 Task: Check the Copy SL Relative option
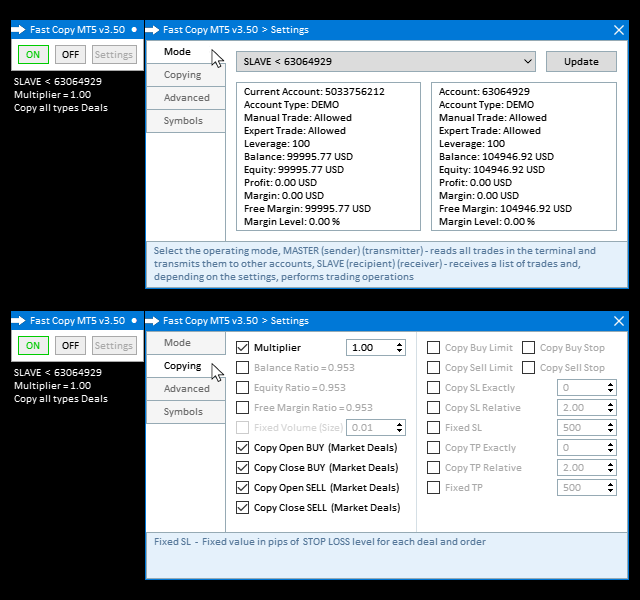[433, 408]
